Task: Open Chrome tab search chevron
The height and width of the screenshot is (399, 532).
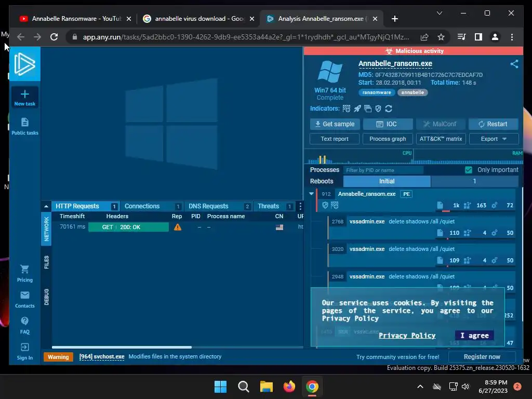Action: coord(440,13)
